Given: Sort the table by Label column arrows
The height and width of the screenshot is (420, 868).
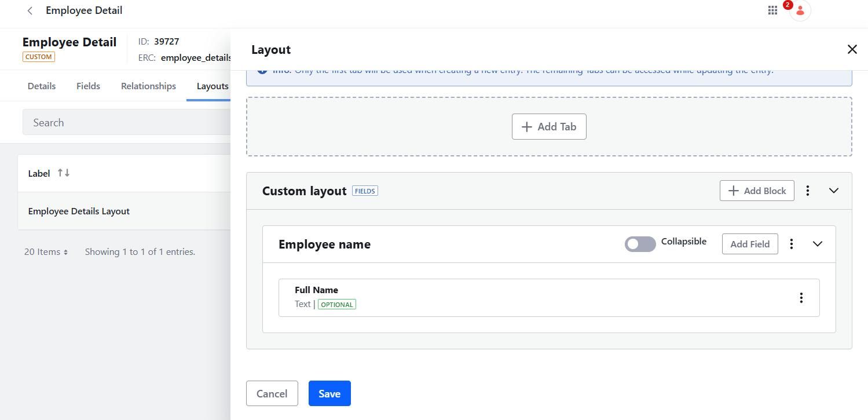Looking at the screenshot, I should 64,173.
